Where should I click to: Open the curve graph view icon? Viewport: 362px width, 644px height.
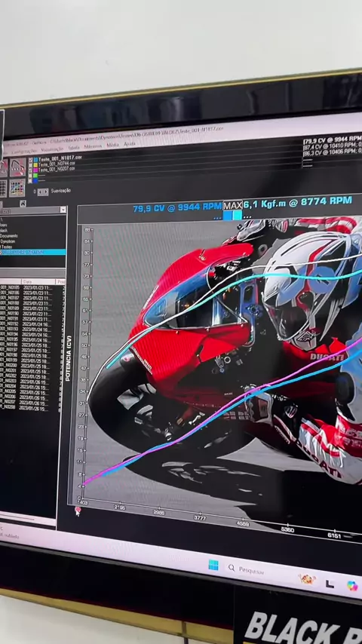click(x=17, y=167)
